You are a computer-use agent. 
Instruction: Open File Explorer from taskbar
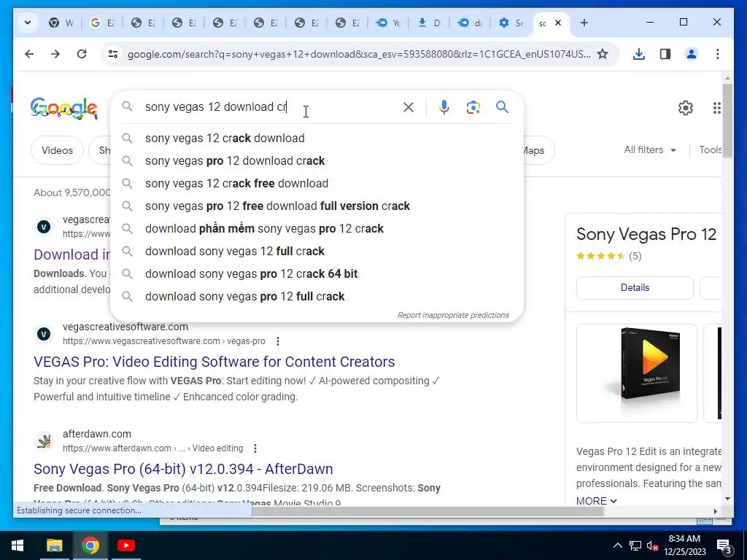click(x=54, y=545)
